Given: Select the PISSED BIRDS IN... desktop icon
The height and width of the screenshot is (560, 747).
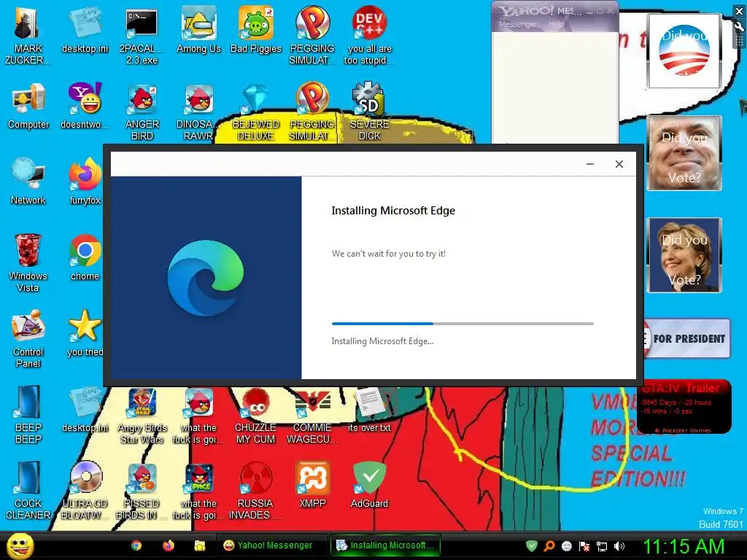Looking at the screenshot, I should pyautogui.click(x=142, y=491).
